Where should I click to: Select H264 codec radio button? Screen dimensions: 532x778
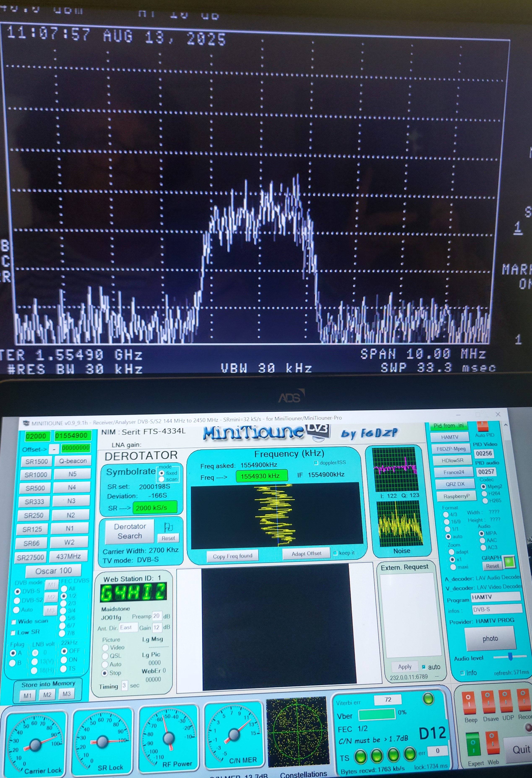(484, 493)
